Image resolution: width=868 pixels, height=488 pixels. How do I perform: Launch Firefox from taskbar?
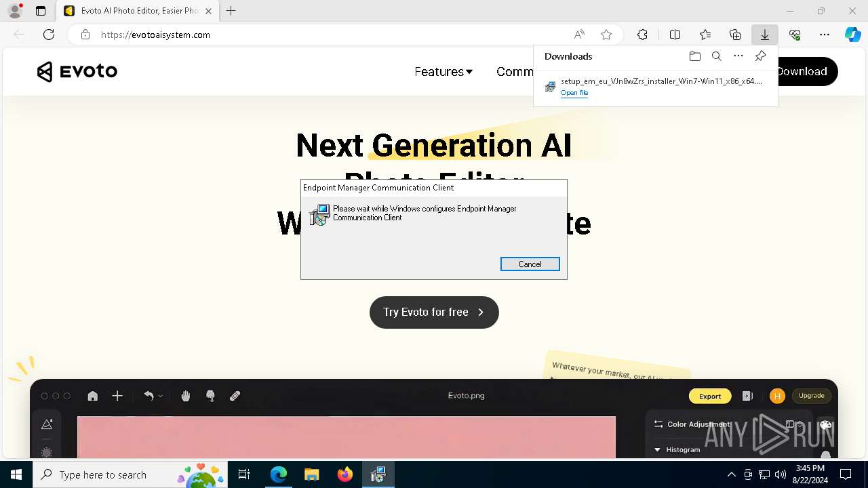pos(344,475)
